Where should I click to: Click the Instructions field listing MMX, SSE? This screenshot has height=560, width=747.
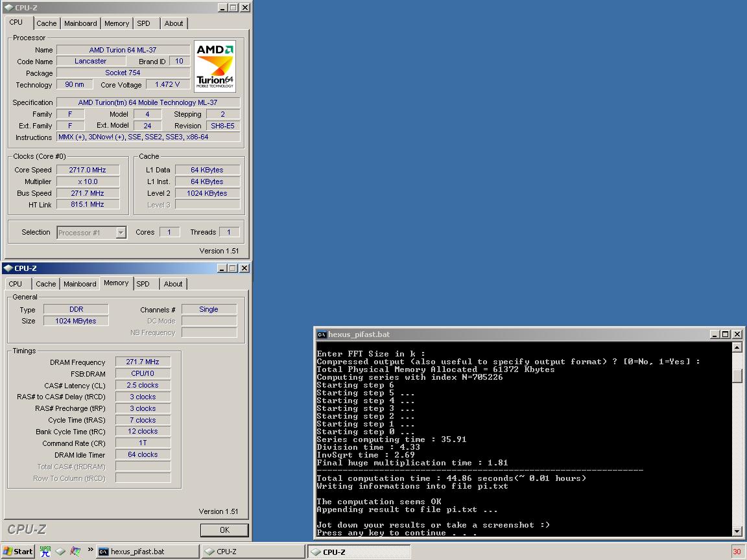pos(148,137)
